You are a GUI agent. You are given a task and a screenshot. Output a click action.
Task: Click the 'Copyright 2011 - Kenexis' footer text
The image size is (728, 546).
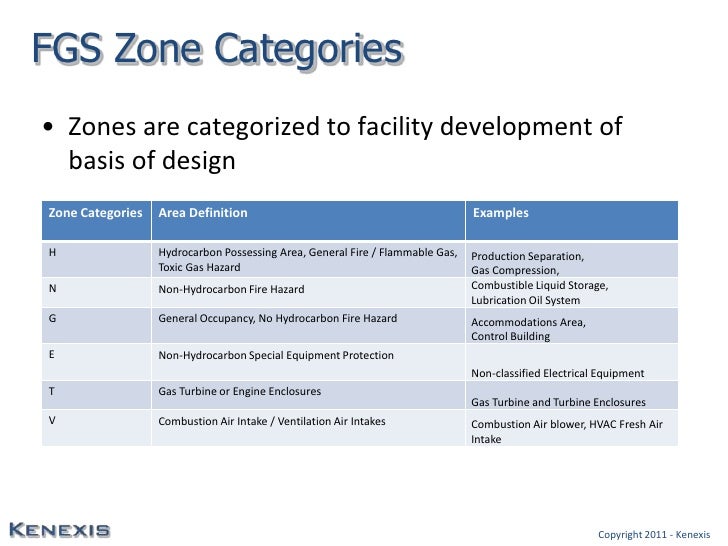[654, 534]
